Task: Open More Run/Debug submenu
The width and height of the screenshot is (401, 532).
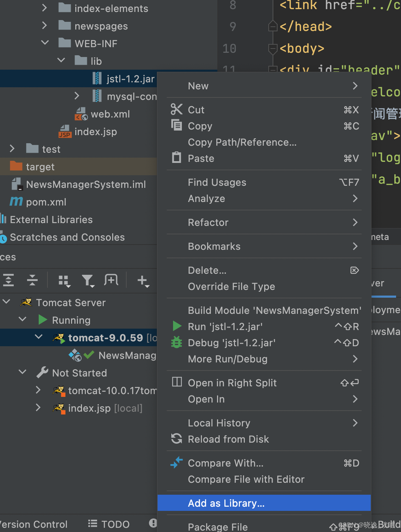Action: click(x=264, y=359)
